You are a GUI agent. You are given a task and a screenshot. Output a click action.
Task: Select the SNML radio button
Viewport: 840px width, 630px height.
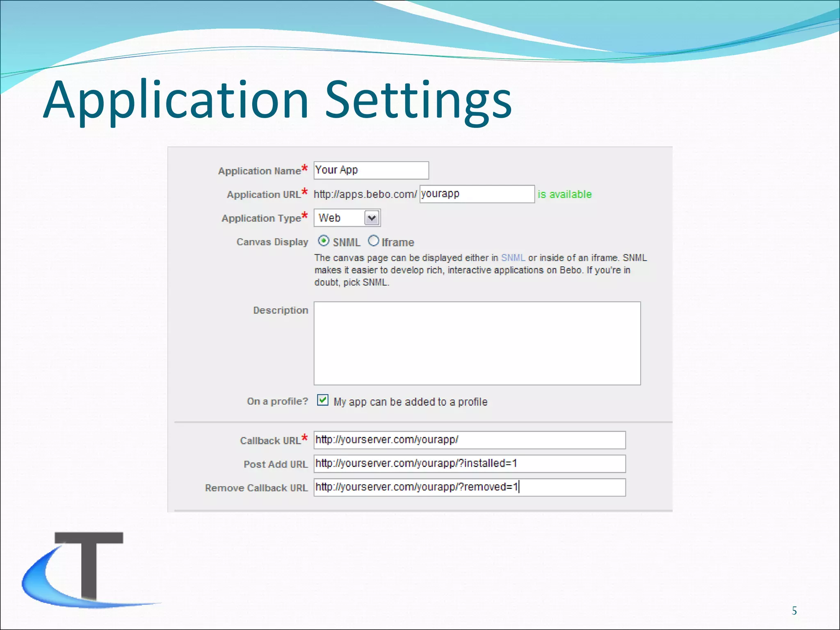click(x=324, y=241)
